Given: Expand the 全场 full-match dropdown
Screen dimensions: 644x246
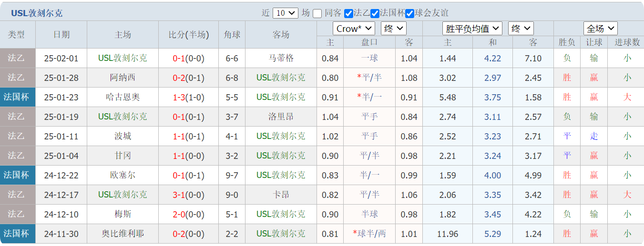Looking at the screenshot, I should [600, 29].
